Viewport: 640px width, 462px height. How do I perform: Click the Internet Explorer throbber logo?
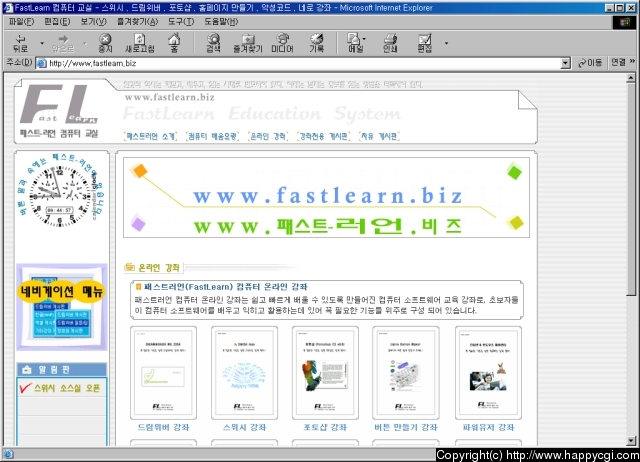624,22
